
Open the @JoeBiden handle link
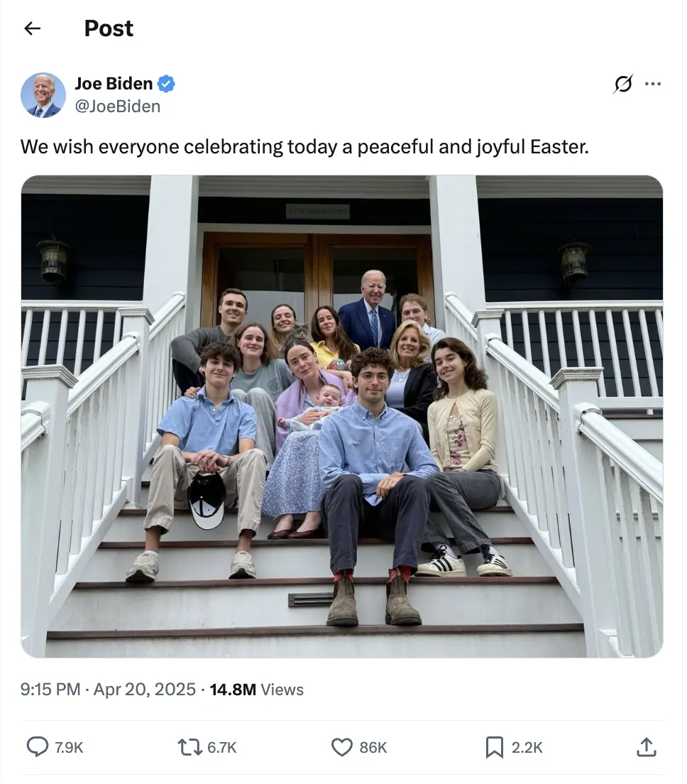point(117,107)
